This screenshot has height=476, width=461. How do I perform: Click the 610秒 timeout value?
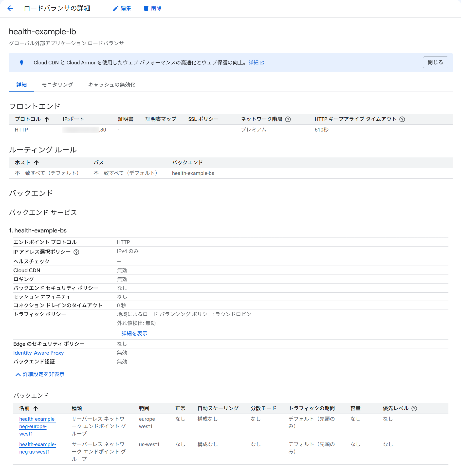click(x=321, y=130)
